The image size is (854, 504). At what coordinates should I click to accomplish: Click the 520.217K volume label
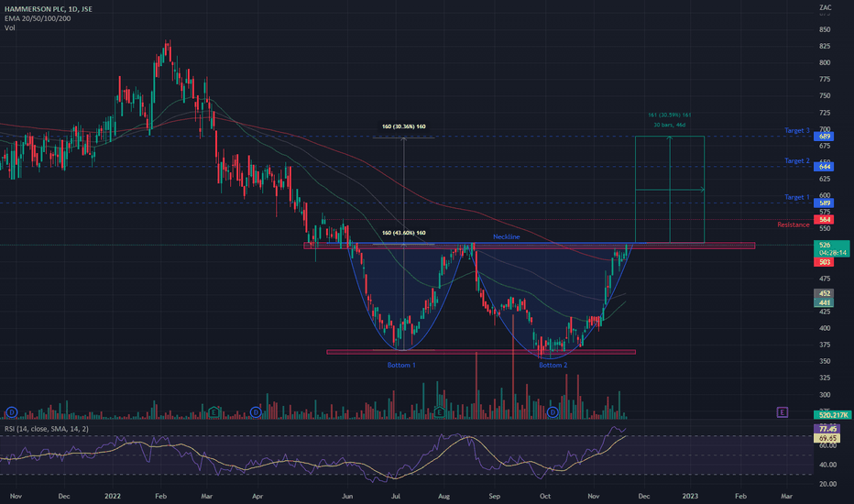click(x=832, y=415)
